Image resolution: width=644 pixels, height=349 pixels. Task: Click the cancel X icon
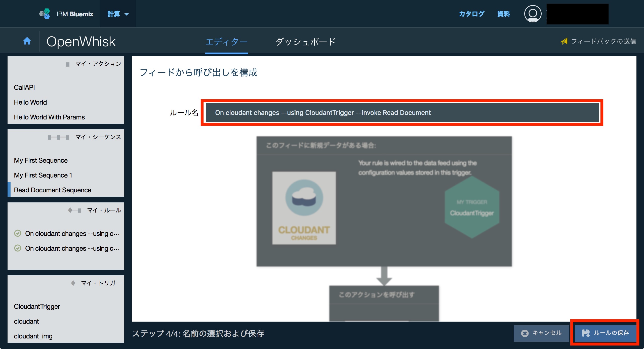pos(525,333)
